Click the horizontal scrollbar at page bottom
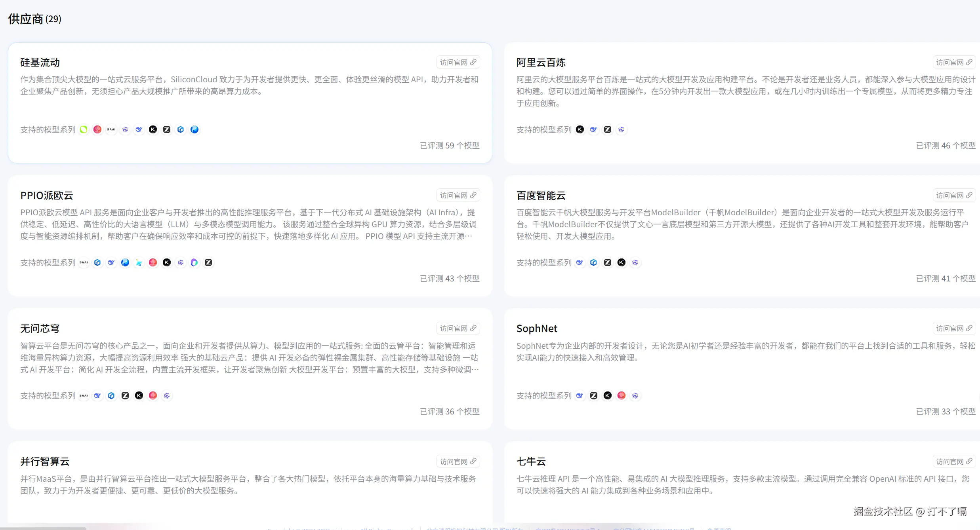 (43, 528)
